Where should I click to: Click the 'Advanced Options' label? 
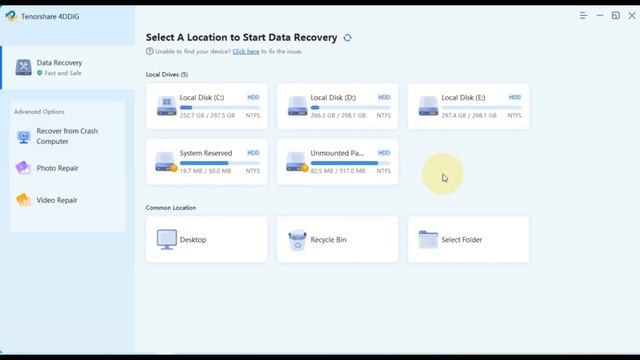39,111
